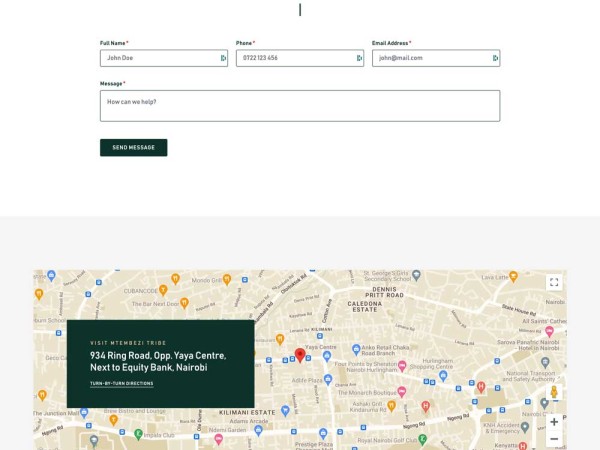Select the Ashaki Grill restaurant marker

coord(391,406)
